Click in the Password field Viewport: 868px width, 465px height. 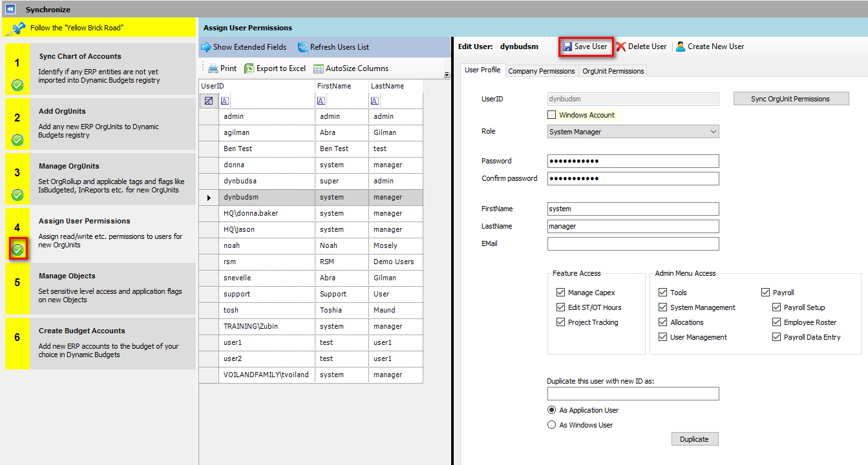tap(633, 161)
